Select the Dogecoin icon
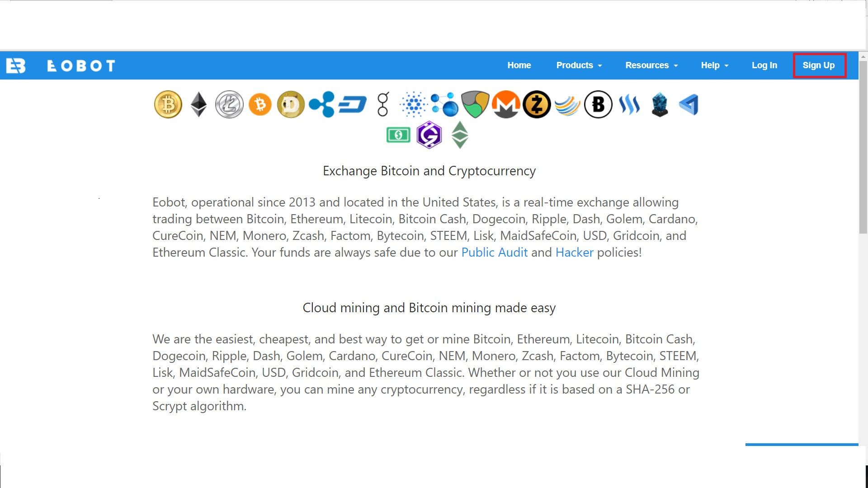868x488 pixels. 291,104
